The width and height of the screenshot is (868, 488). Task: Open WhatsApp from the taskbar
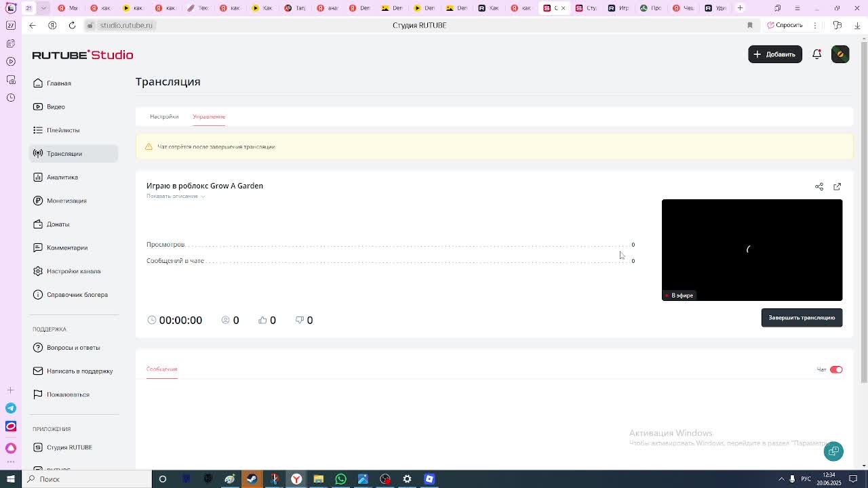[x=340, y=479]
